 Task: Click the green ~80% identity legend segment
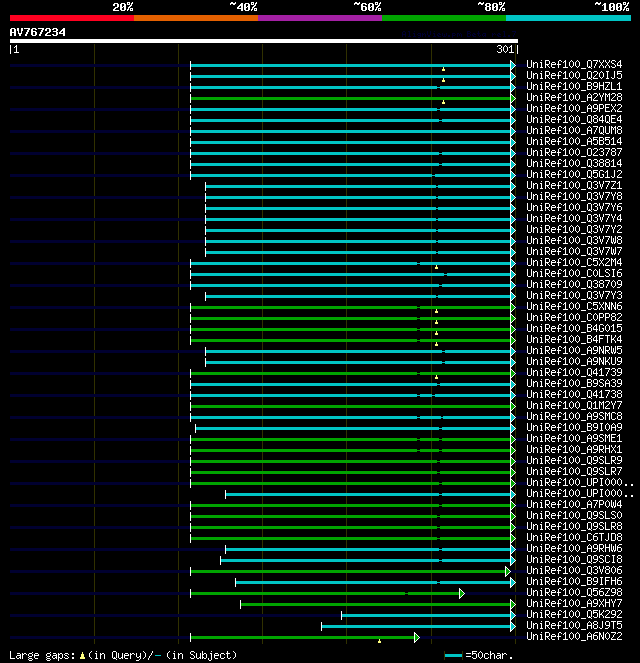pyautogui.click(x=443, y=18)
